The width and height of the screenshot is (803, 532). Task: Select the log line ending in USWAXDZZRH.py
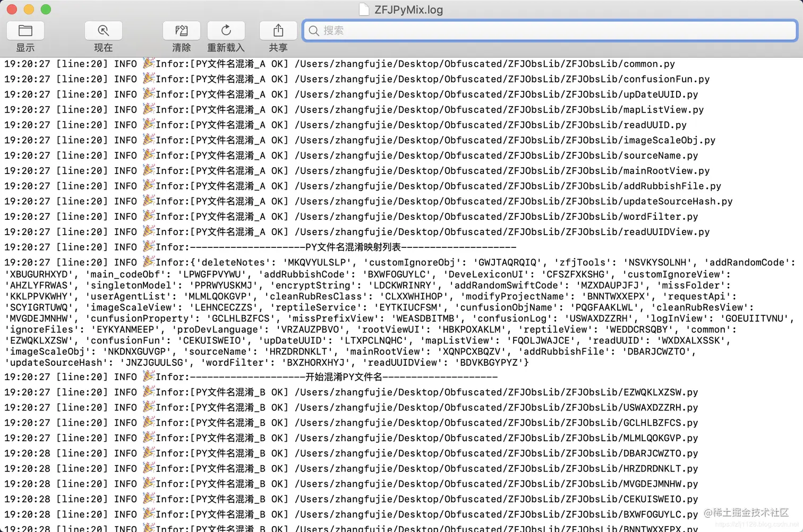pyautogui.click(x=351, y=408)
